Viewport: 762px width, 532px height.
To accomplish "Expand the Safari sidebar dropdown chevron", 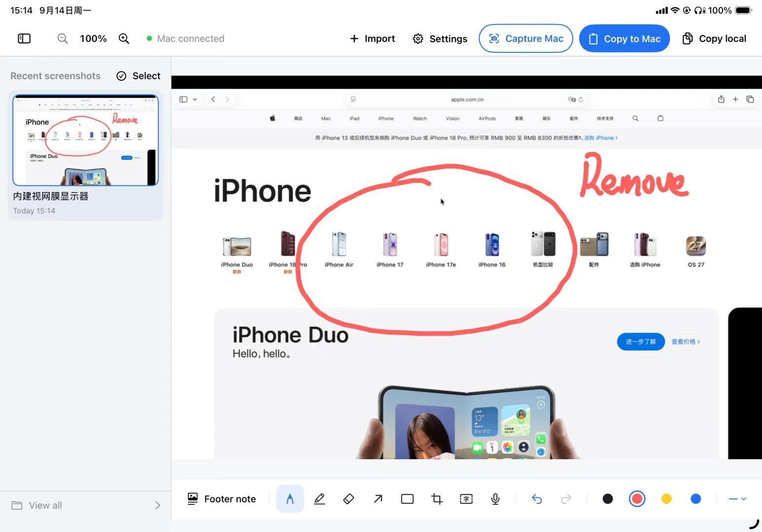I will pyautogui.click(x=195, y=100).
